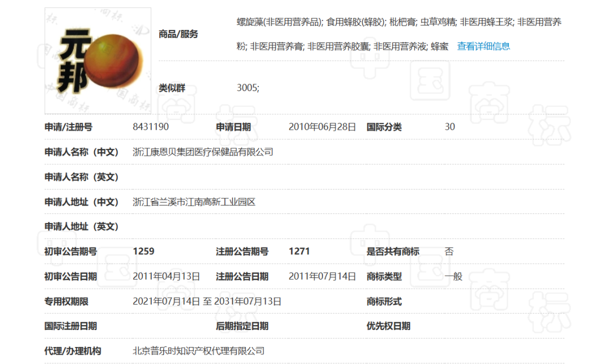
Task: Click the 注册公告日期 label
Action: point(242,276)
